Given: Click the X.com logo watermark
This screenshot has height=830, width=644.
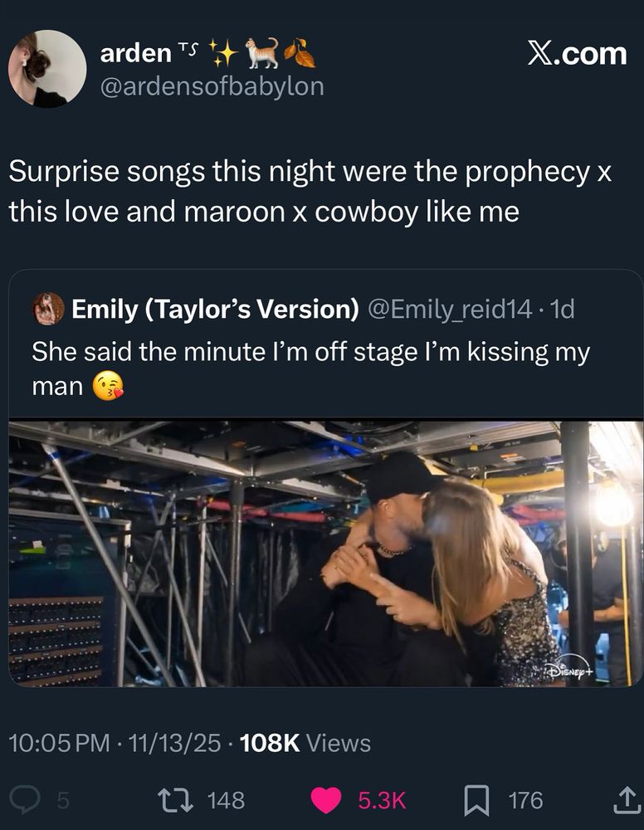Looking at the screenshot, I should pos(577,53).
